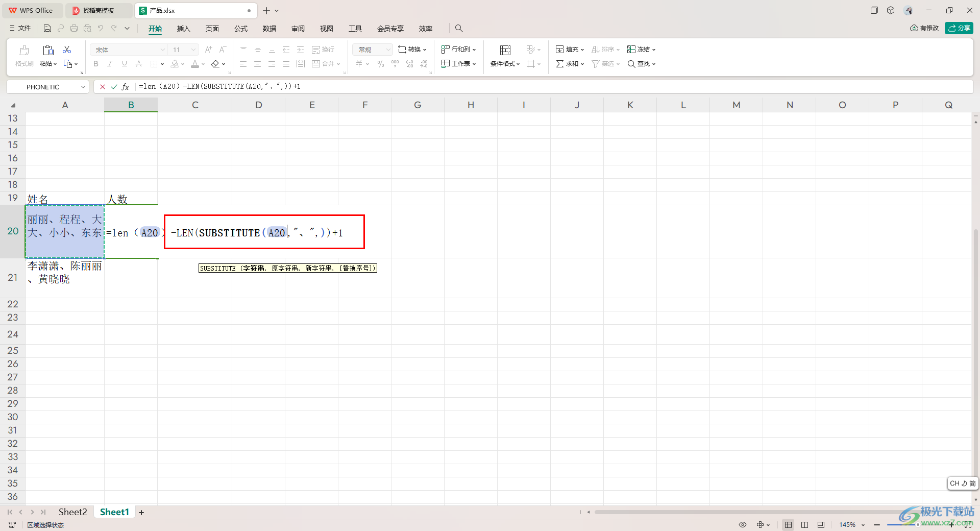Increase font size with A+ icon
Viewport: 980px width, 531px height.
[208, 50]
